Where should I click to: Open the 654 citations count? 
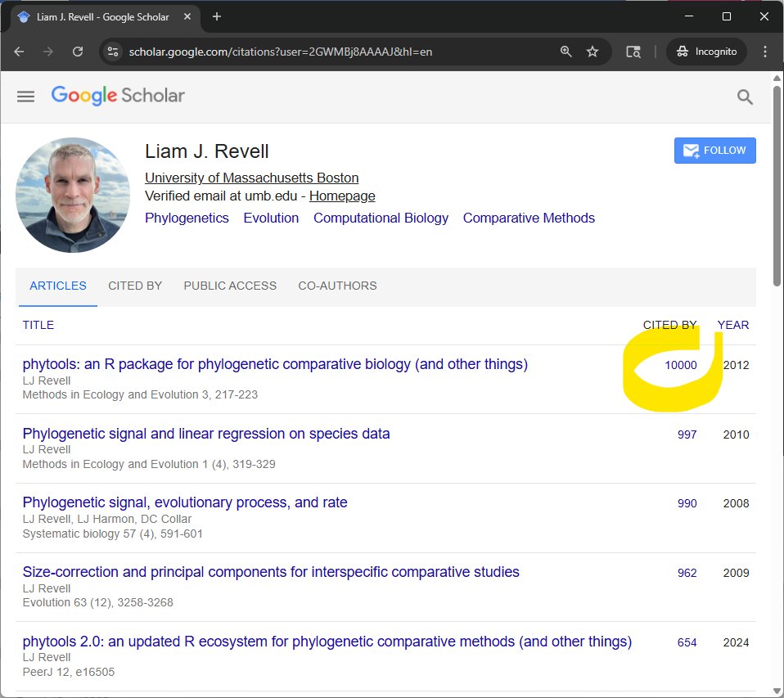click(687, 642)
